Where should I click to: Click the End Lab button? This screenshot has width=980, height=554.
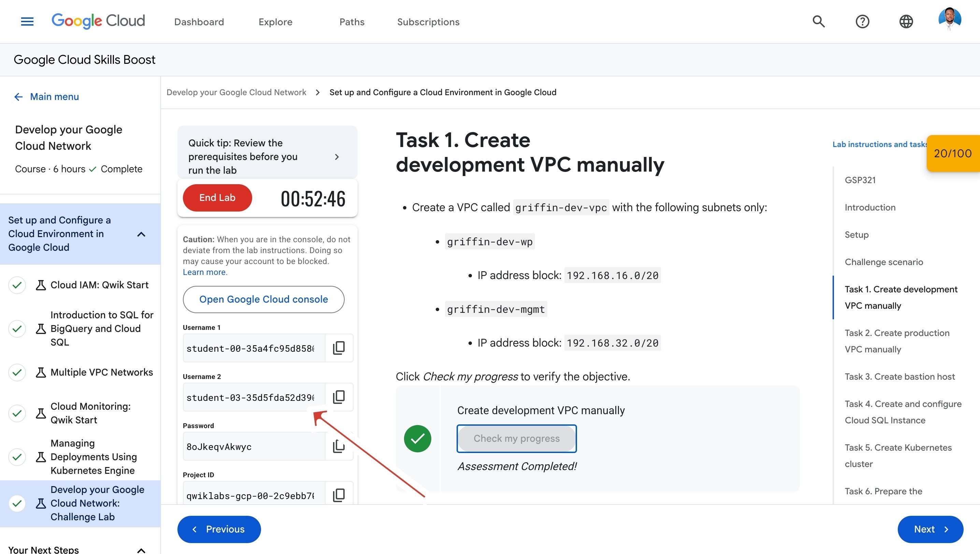tap(217, 198)
